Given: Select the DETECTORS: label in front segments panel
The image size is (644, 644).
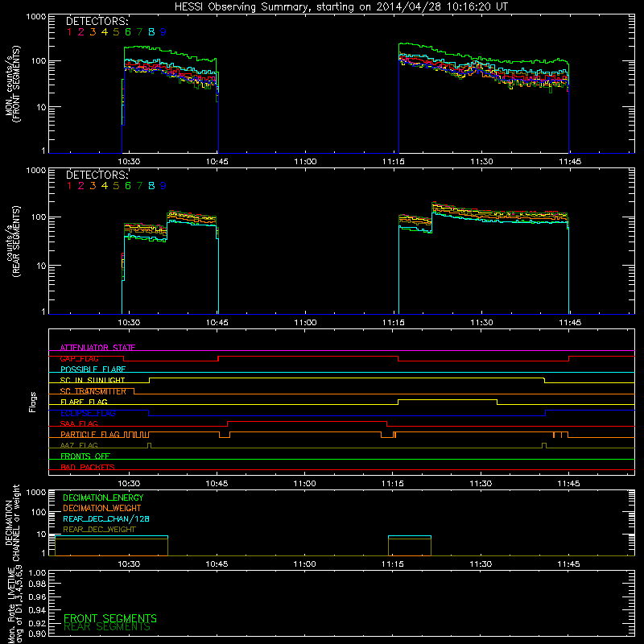Looking at the screenshot, I should (x=97, y=21).
